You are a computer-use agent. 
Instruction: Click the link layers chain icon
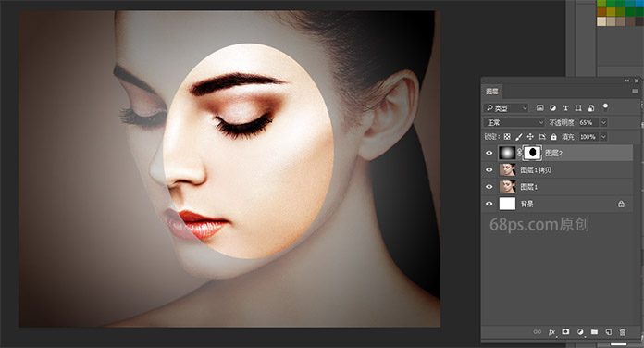point(538,332)
